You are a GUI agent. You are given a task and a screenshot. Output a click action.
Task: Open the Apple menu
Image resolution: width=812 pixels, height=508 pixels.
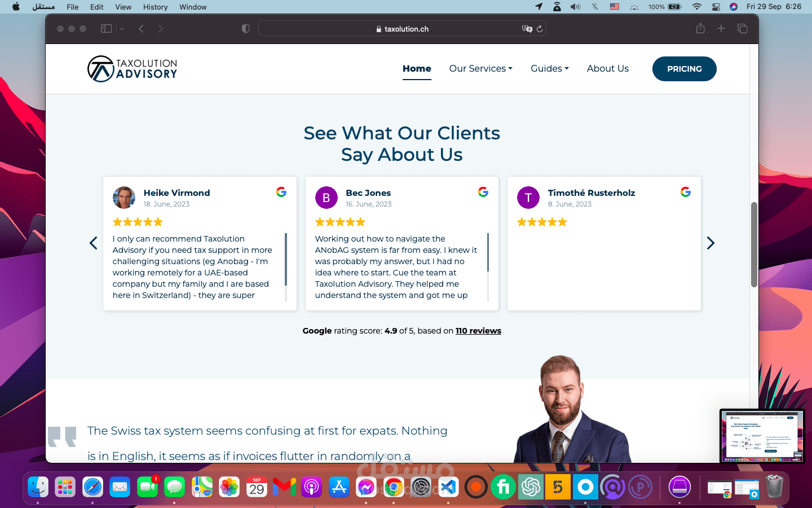coord(16,7)
